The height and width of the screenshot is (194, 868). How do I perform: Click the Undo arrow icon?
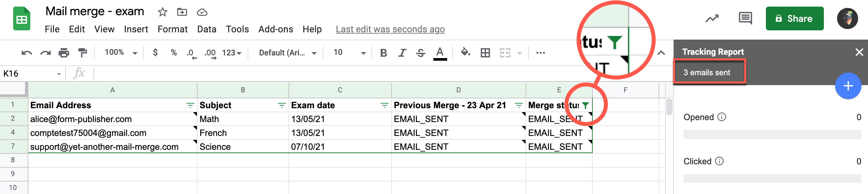point(27,53)
